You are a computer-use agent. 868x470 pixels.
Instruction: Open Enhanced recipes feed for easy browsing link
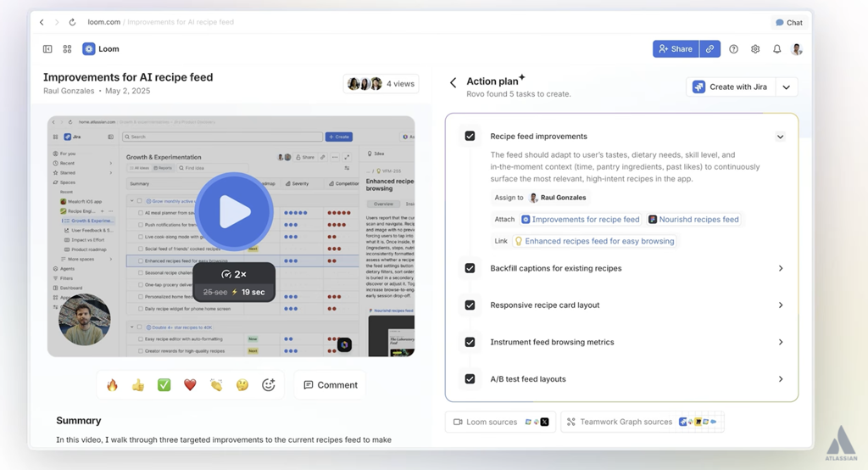594,241
